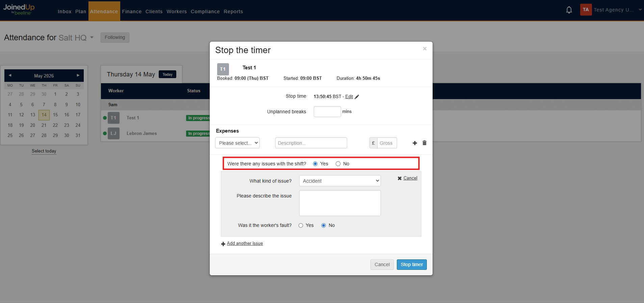Open the expense type Please select dropdown

pyautogui.click(x=237, y=143)
